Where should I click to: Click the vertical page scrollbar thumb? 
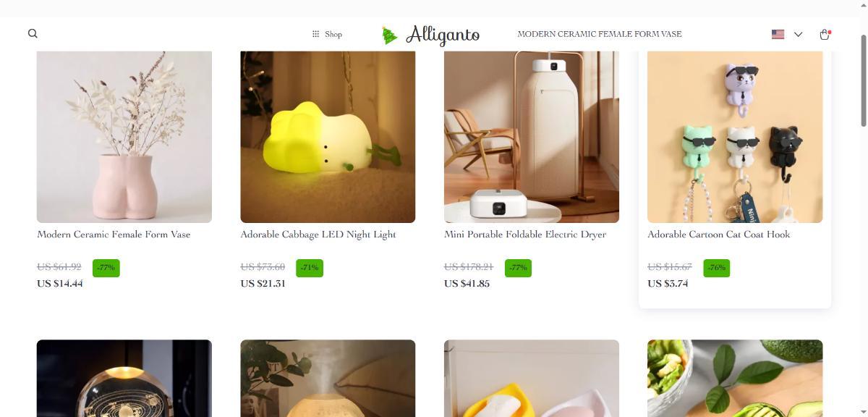tap(863, 80)
